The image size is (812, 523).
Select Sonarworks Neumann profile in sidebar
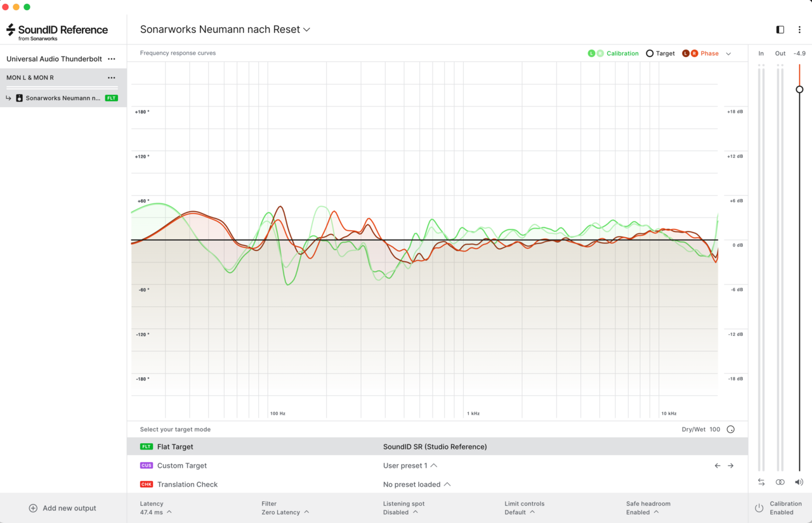click(63, 98)
